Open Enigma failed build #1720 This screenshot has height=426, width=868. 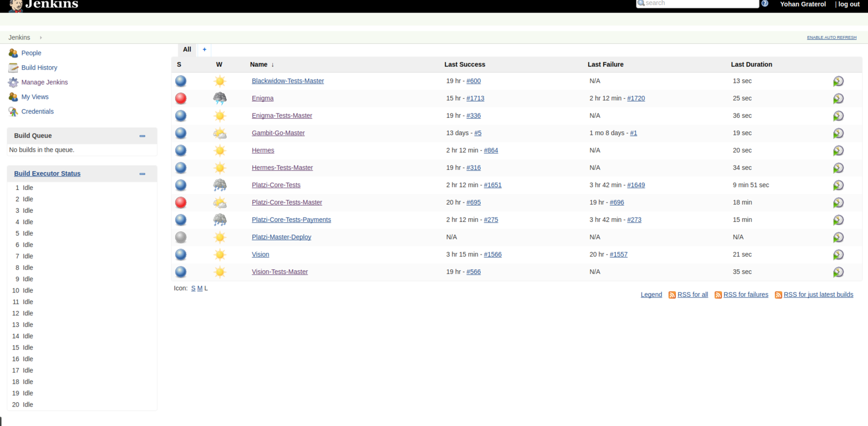point(636,98)
